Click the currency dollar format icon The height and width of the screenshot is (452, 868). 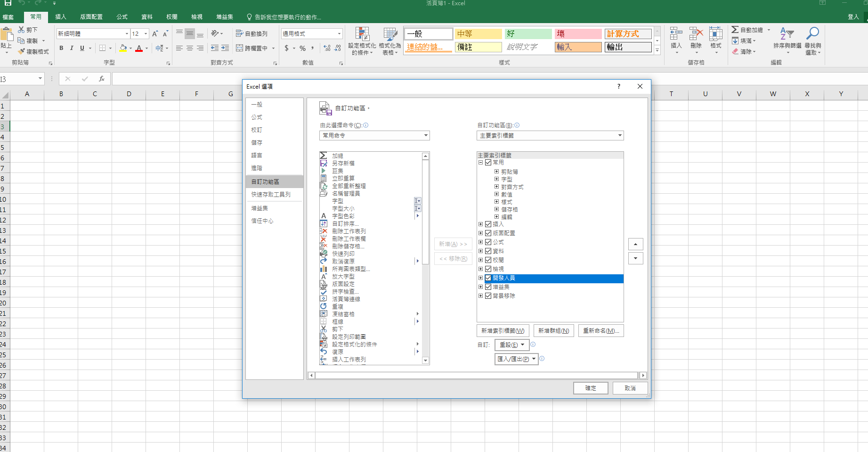286,48
